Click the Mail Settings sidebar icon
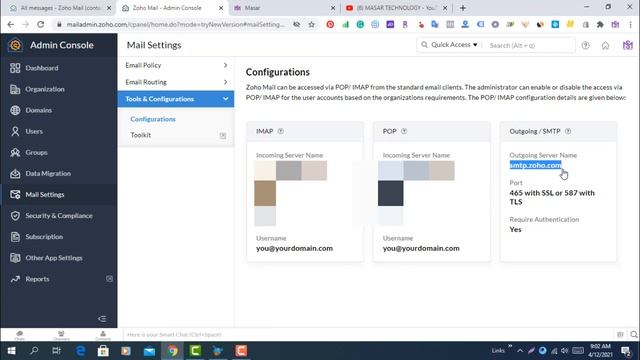The height and width of the screenshot is (360, 640). (15, 194)
